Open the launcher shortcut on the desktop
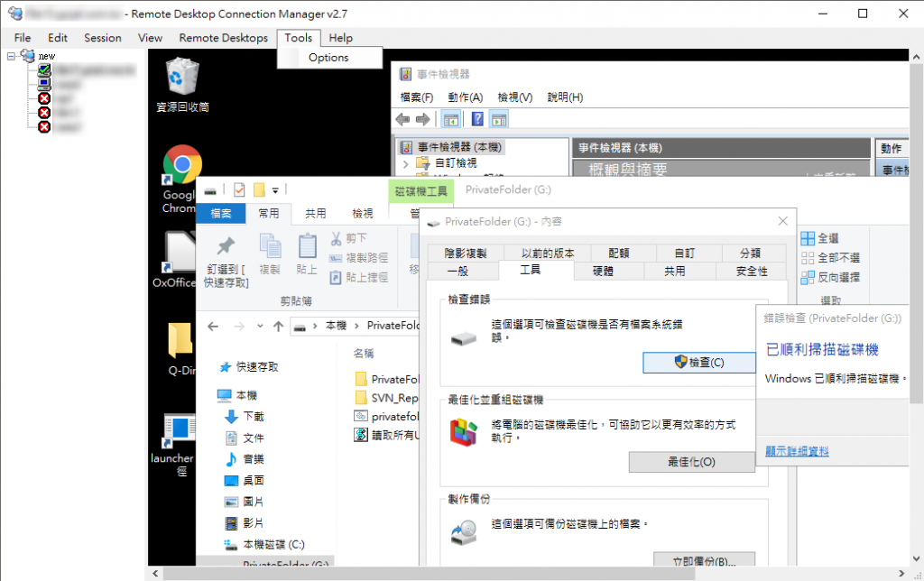The height and width of the screenshot is (581, 924). [174, 444]
